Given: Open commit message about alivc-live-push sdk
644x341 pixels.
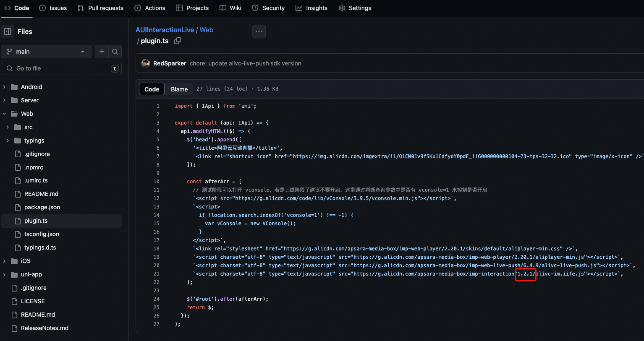Looking at the screenshot, I should coord(246,63).
